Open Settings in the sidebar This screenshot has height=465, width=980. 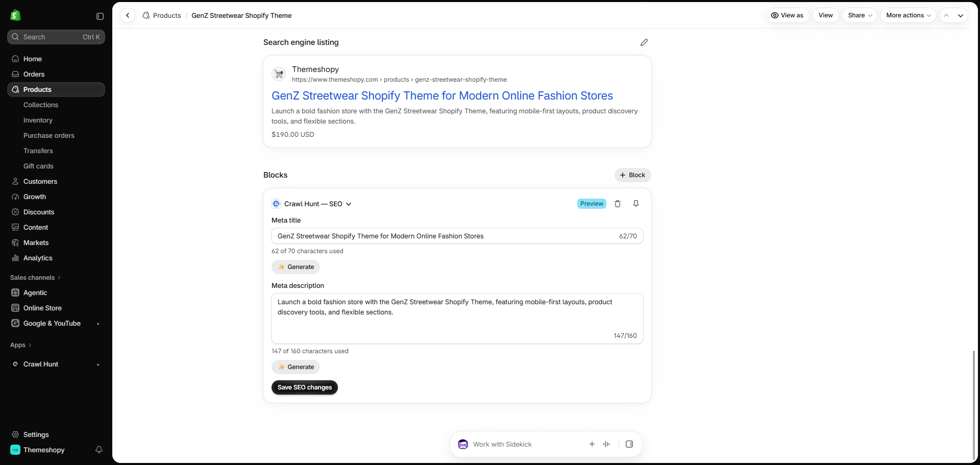56,434
